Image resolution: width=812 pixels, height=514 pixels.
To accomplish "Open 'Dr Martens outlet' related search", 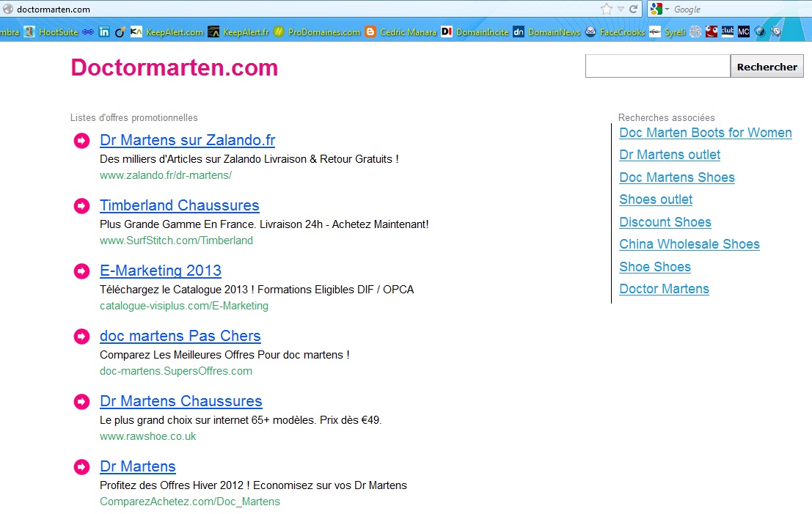I will point(670,155).
